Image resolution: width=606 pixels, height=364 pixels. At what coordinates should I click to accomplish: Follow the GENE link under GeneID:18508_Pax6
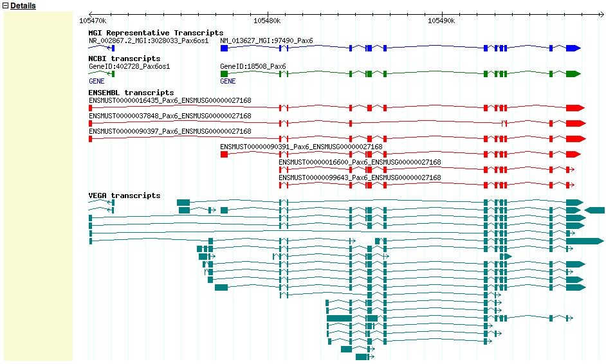click(228, 81)
